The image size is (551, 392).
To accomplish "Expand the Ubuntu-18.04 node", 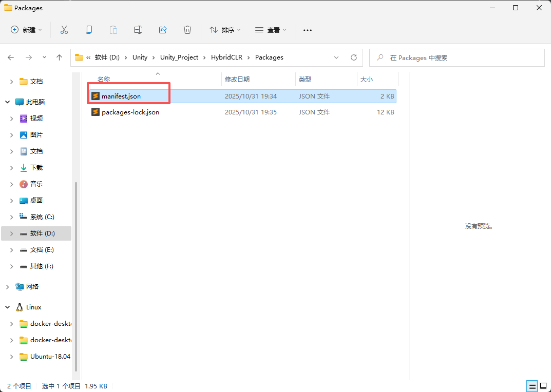I will coord(12,357).
